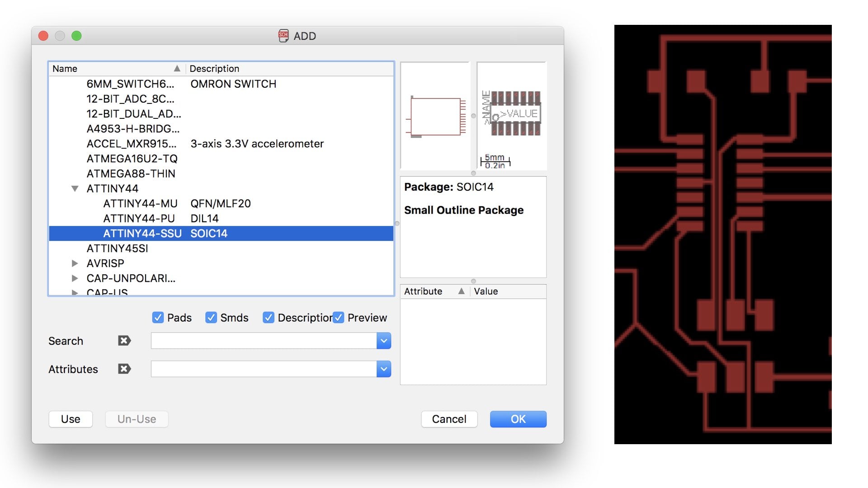Clear the Search field with its X icon
This screenshot has height=488, width=868.
click(x=124, y=341)
